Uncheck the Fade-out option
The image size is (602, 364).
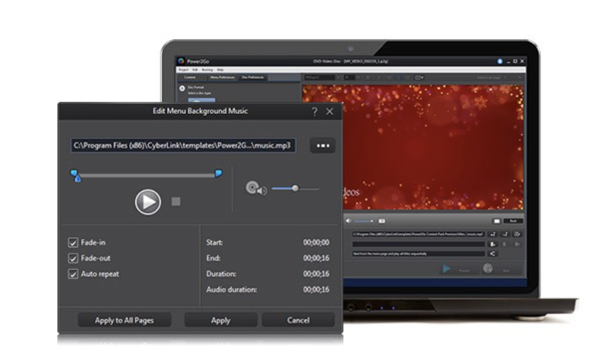tap(73, 258)
